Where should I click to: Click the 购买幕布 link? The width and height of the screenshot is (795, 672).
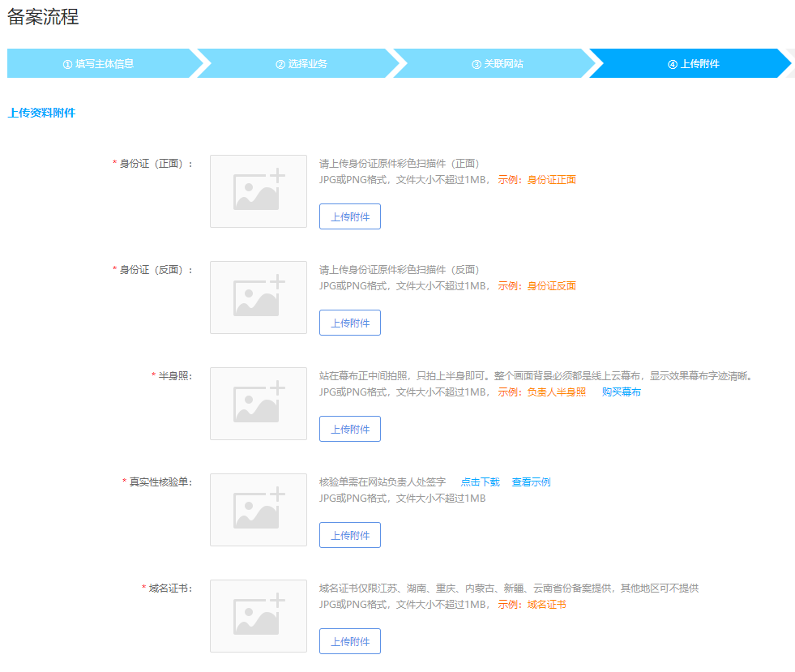coord(622,392)
